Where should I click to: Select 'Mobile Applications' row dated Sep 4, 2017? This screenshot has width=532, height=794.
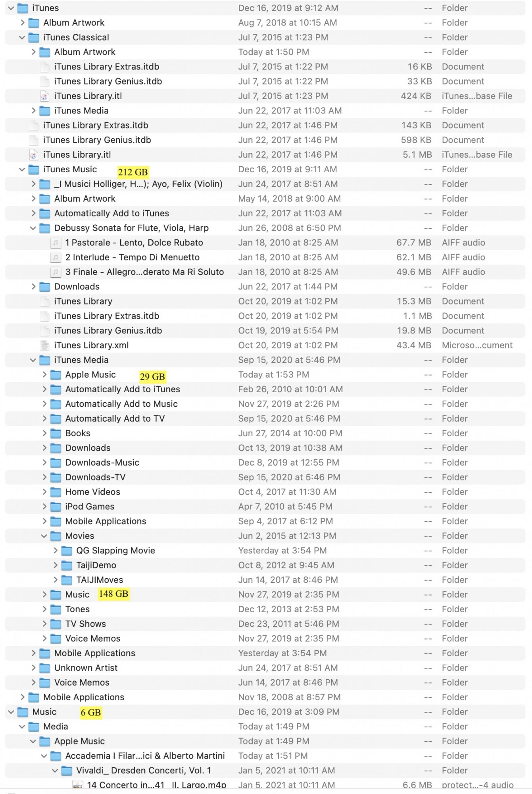pyautogui.click(x=265, y=521)
